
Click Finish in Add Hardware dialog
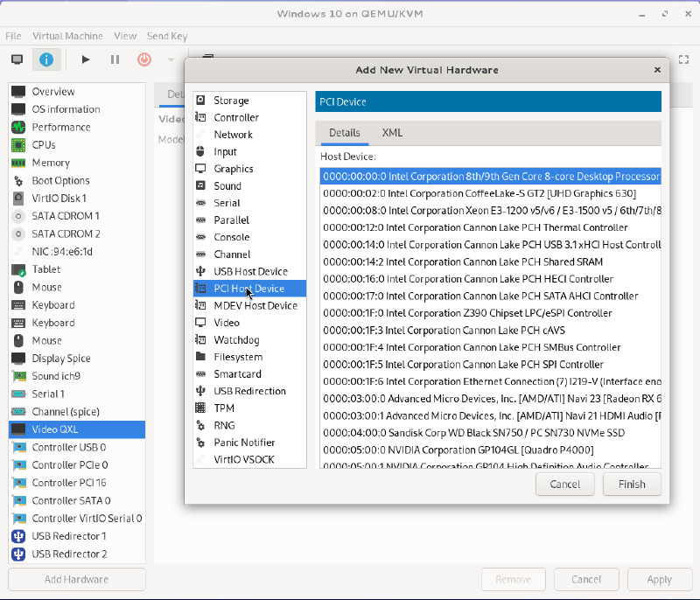tap(632, 484)
